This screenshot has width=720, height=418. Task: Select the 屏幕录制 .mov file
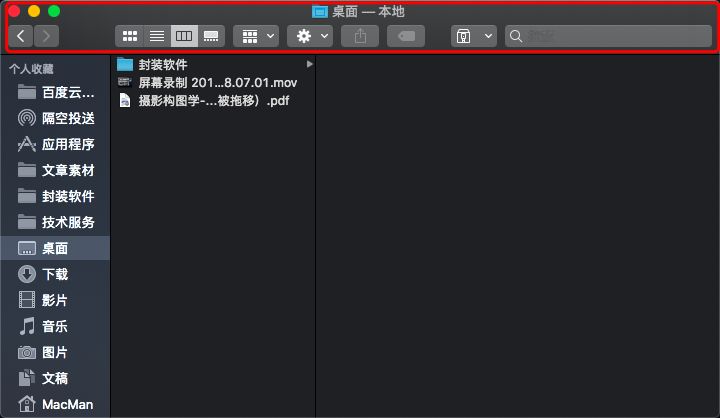tap(214, 82)
